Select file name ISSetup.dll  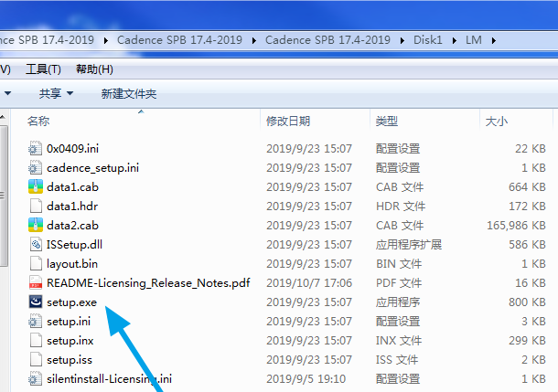pos(74,245)
